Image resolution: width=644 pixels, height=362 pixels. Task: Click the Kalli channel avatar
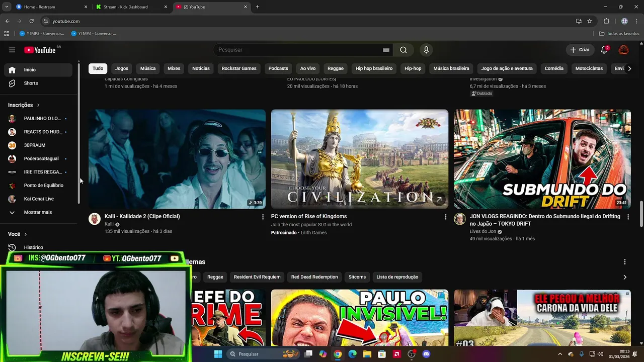pos(95,219)
